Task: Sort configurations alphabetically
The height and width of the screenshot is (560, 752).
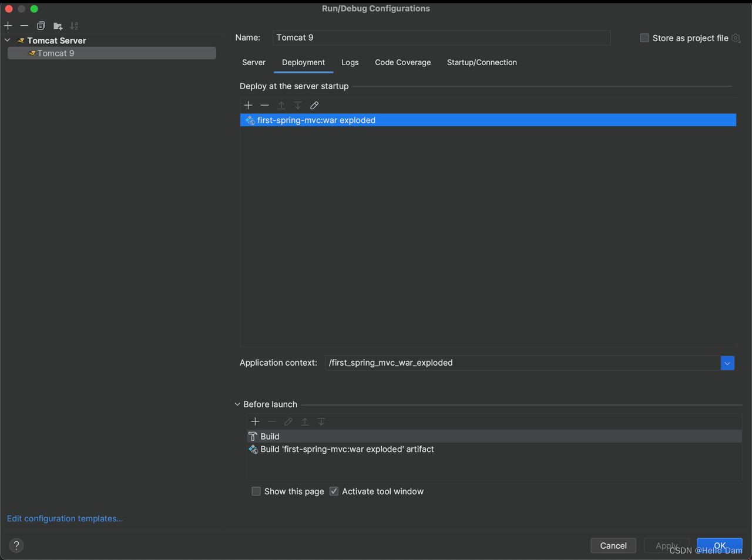Action: click(x=74, y=26)
